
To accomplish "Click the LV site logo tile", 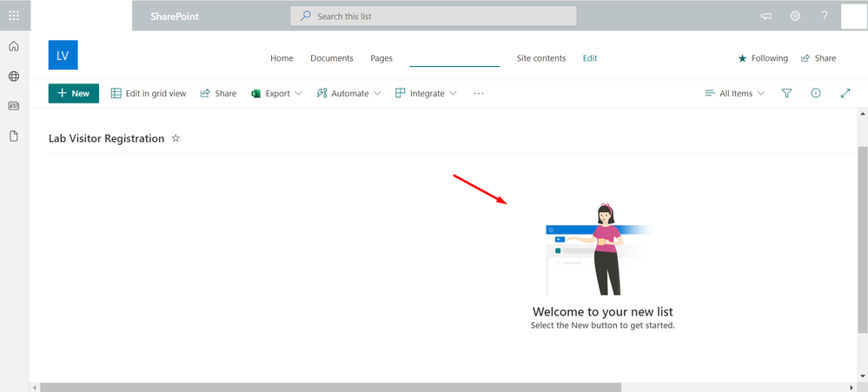I will [63, 55].
